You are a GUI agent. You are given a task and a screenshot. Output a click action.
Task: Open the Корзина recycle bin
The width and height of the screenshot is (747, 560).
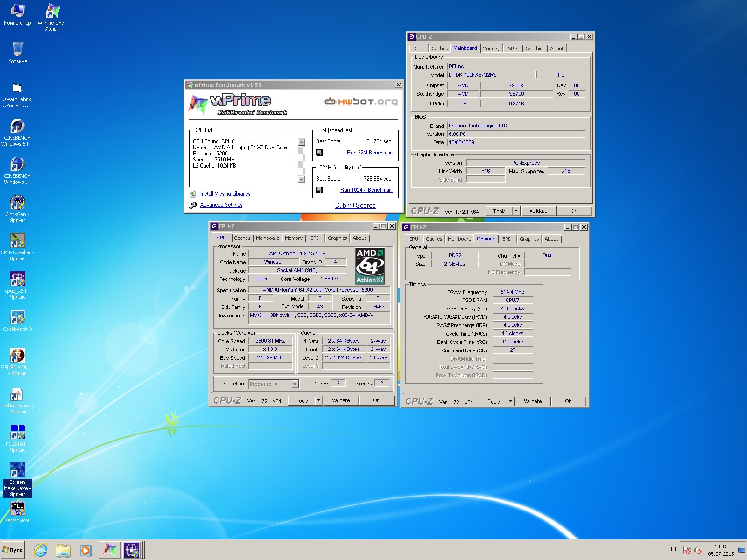coord(17,52)
